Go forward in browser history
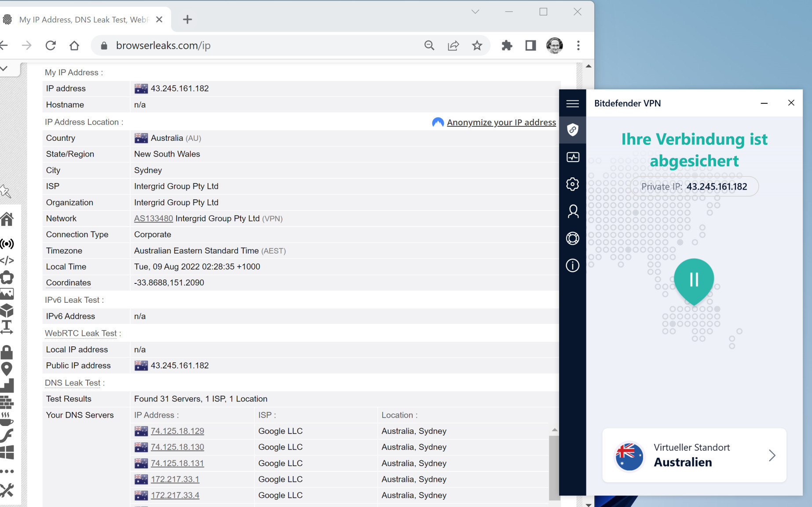The height and width of the screenshot is (507, 812). (27, 45)
